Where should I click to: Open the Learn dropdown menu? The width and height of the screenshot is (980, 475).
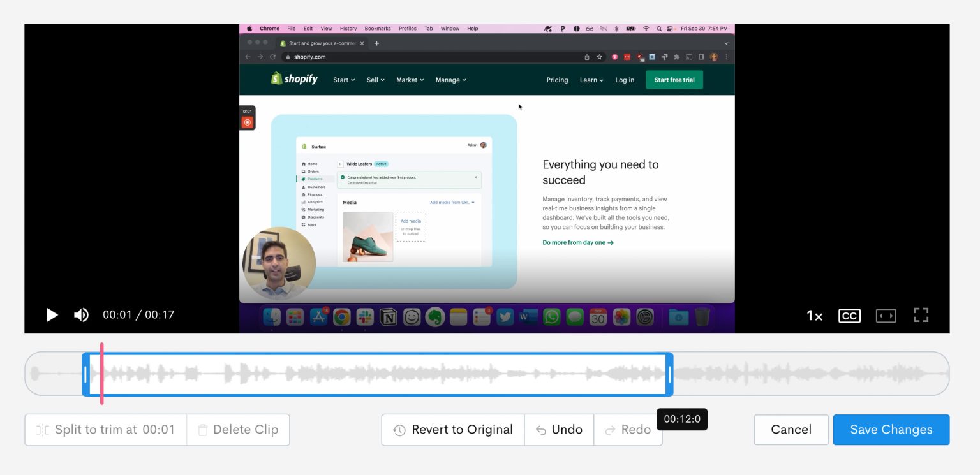coord(590,80)
